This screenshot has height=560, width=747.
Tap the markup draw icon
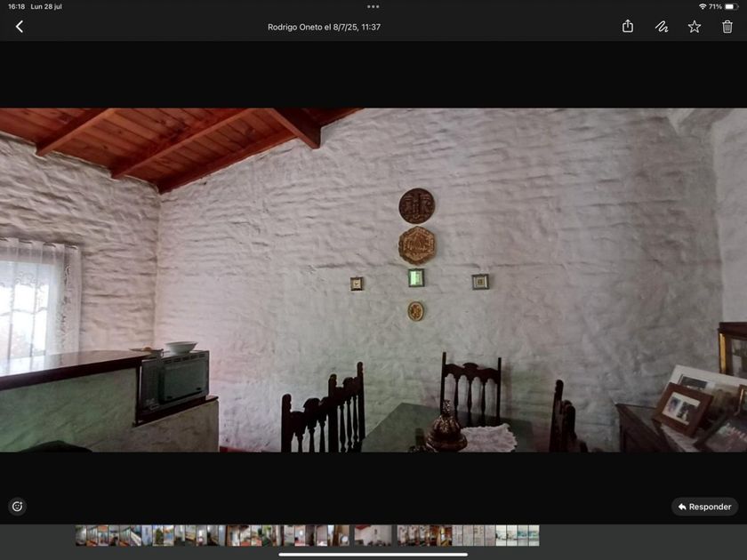(662, 27)
